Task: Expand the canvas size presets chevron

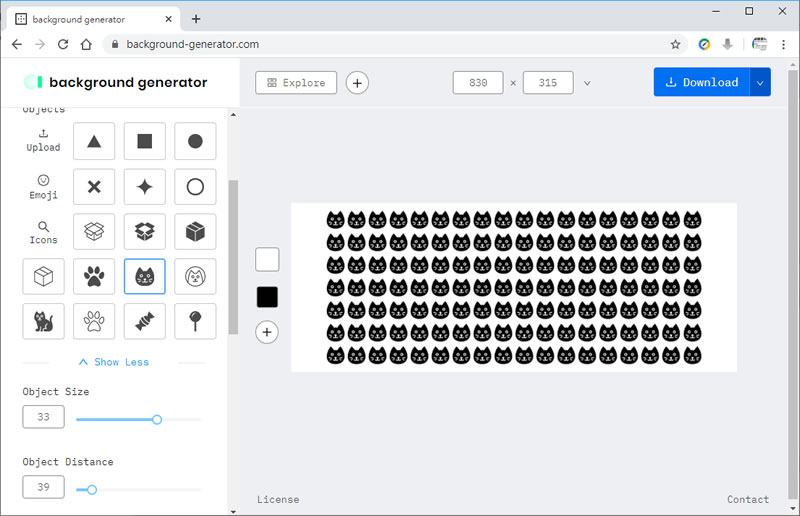Action: point(587,83)
